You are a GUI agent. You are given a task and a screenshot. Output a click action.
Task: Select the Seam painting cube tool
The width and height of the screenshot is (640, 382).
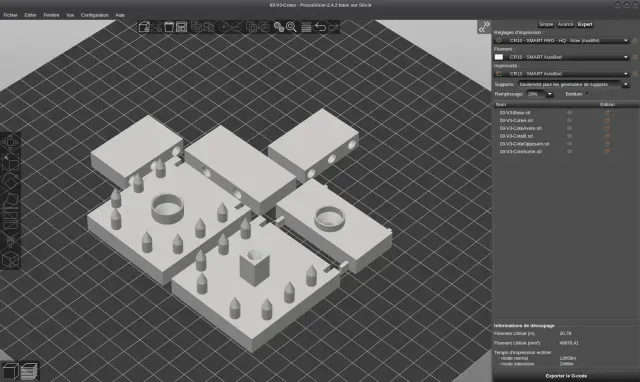pyautogui.click(x=10, y=259)
